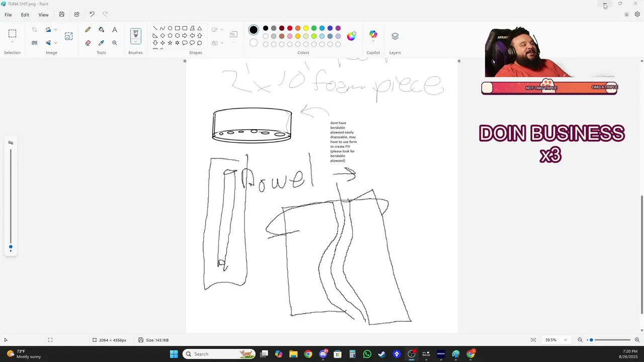Viewport: 644px width, 362px height.
Task: Choose the green color swatch
Action: click(x=314, y=28)
